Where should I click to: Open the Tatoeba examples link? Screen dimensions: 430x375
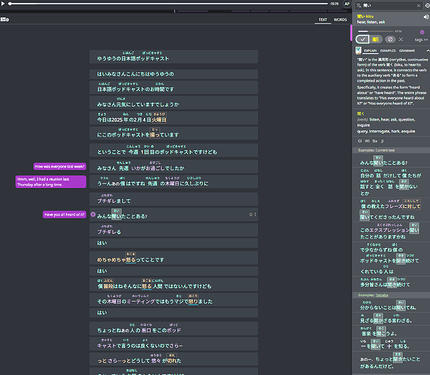pyautogui.click(x=382, y=295)
